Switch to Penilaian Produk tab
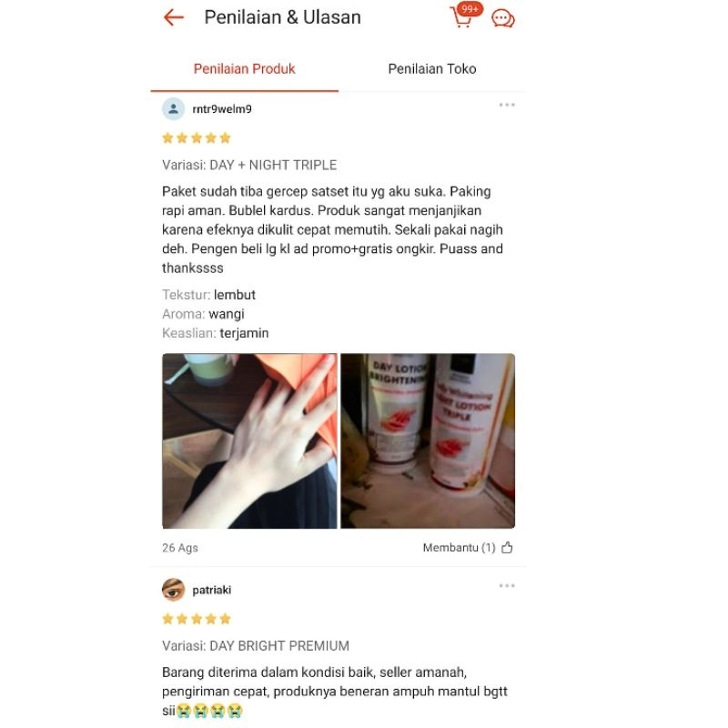Viewport: 728px width, 728px height. coord(244,69)
